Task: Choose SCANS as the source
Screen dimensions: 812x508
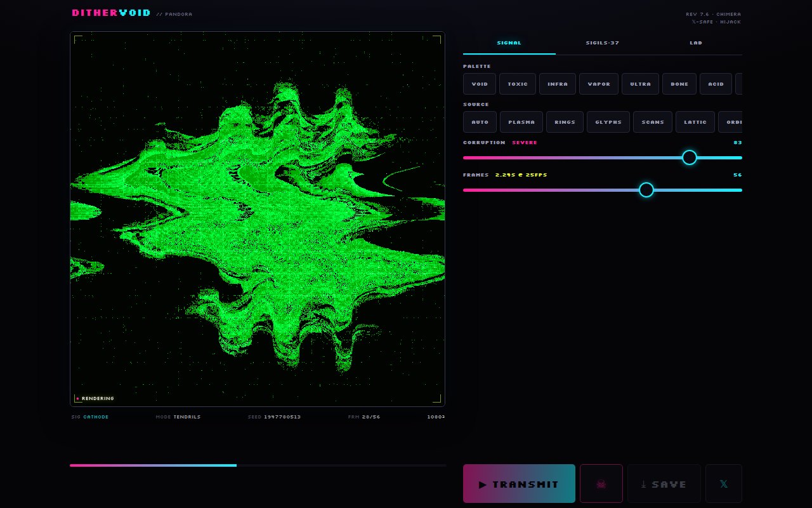Action: click(x=653, y=122)
